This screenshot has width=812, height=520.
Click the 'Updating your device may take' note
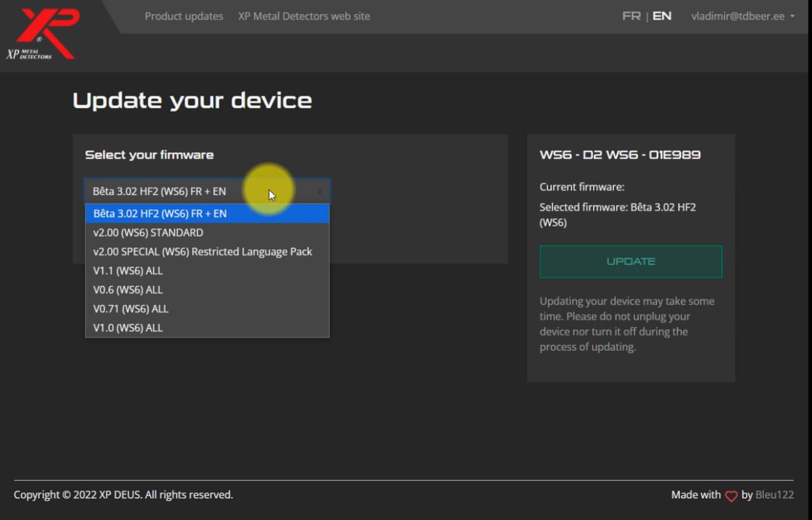(x=627, y=324)
